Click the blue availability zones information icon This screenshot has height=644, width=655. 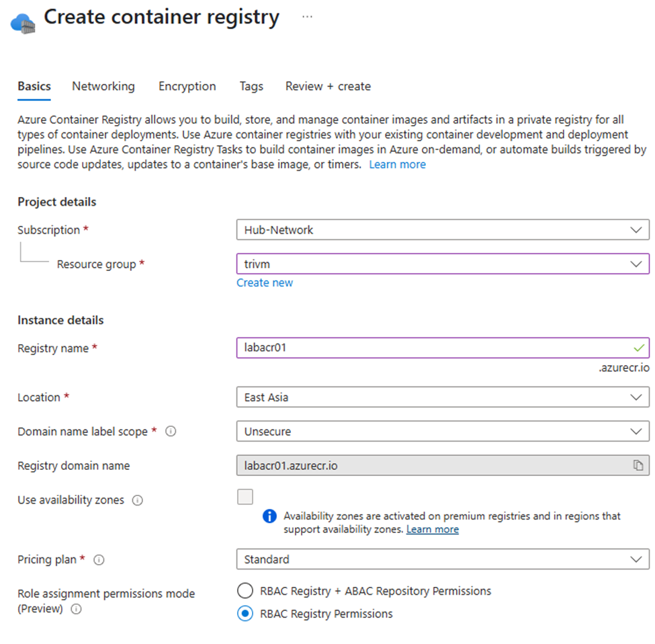coord(269,516)
